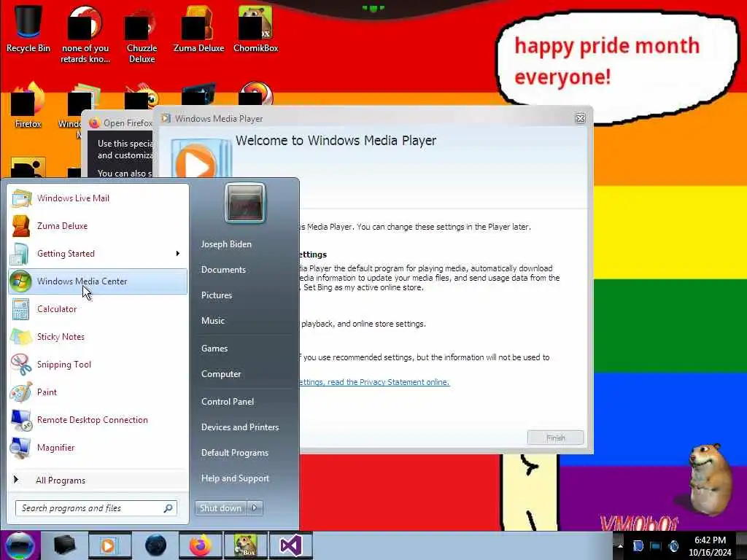Open the dark globe icon on the taskbar
747x560 pixels.
(x=156, y=545)
